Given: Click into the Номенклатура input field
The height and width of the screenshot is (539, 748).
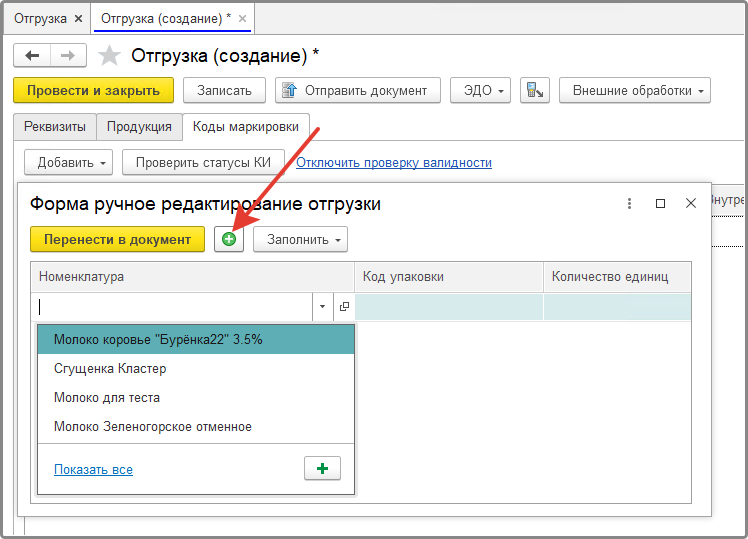Looking at the screenshot, I should [174, 307].
